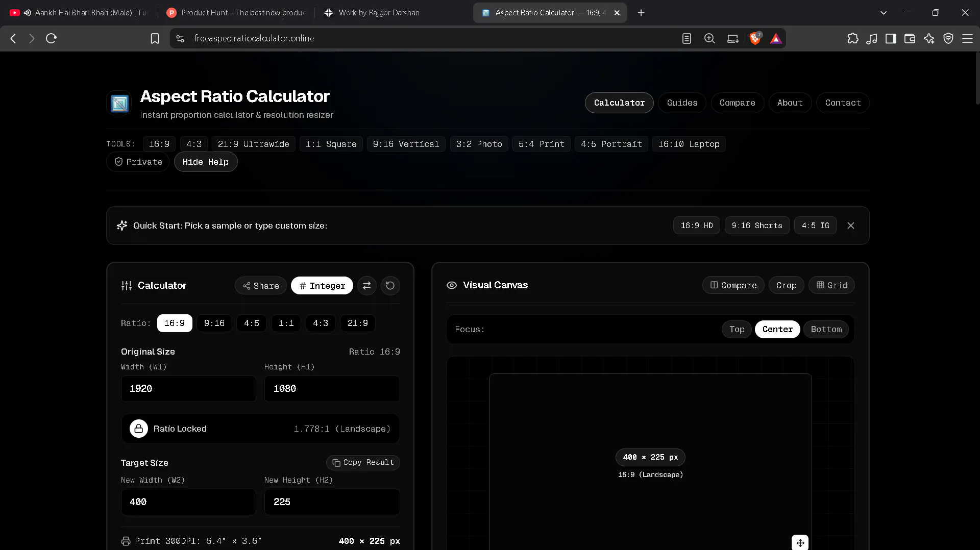Image resolution: width=980 pixels, height=550 pixels.
Task: Open the Compare navigation tab in header
Action: click(737, 103)
